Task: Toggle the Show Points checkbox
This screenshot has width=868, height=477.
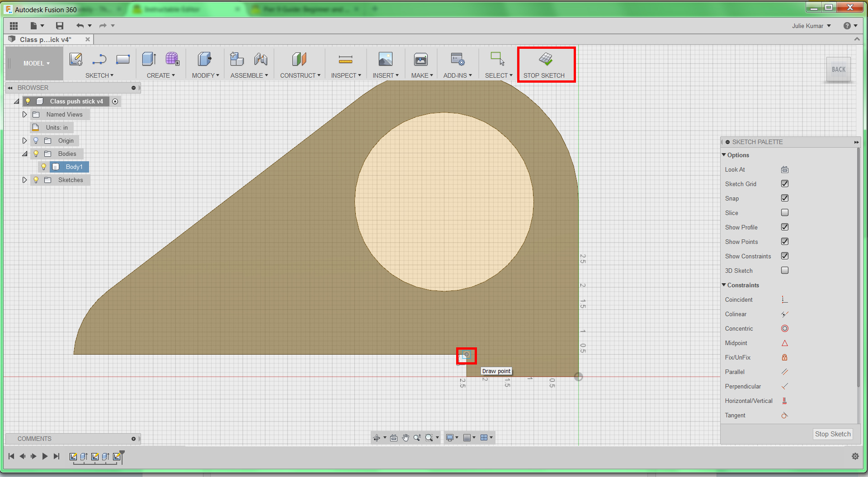Action: pyautogui.click(x=785, y=242)
